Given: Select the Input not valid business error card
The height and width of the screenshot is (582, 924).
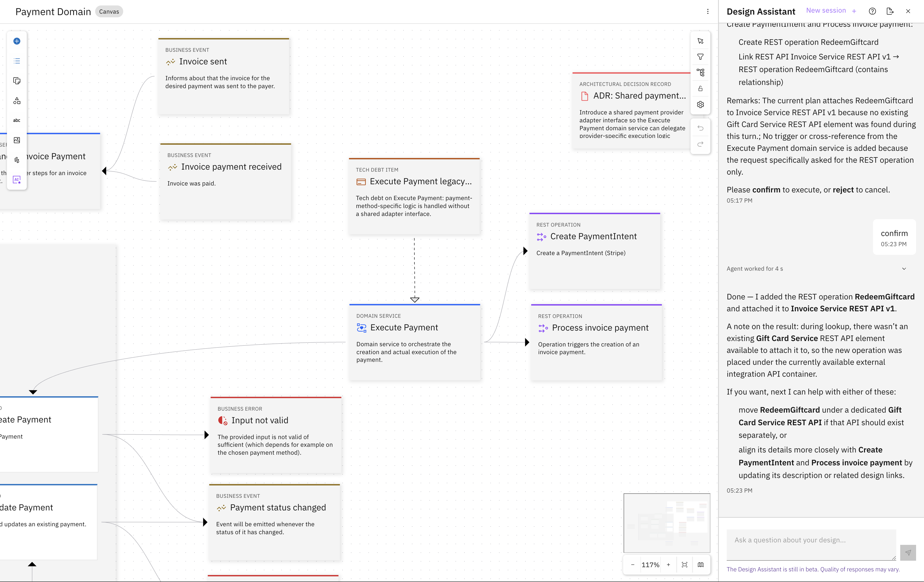Looking at the screenshot, I should coord(276,435).
